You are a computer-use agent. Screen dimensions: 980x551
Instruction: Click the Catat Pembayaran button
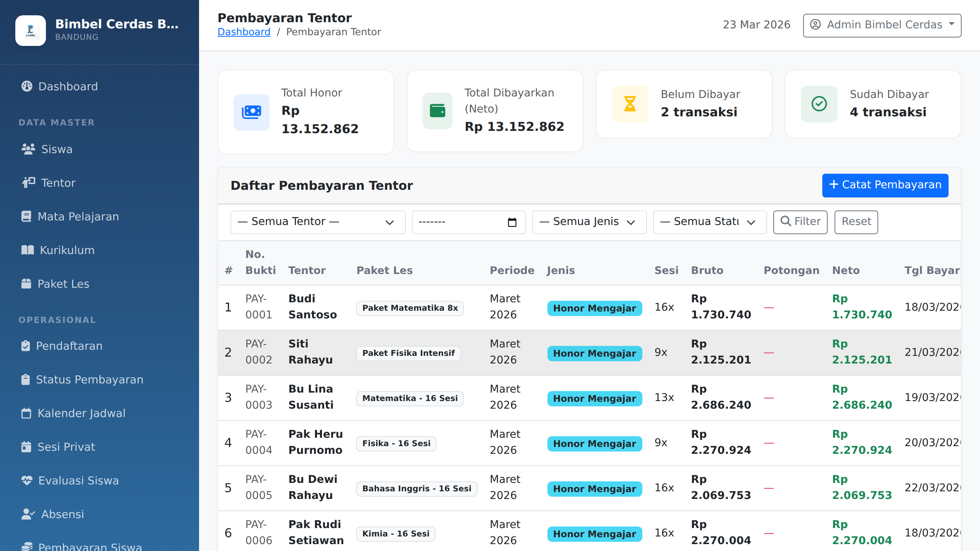(885, 185)
